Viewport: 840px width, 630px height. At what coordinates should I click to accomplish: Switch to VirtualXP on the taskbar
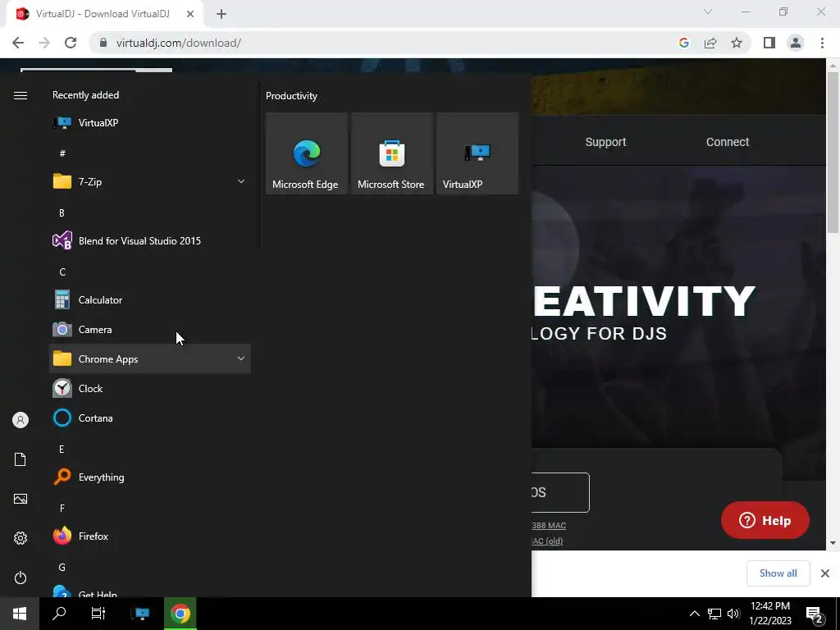click(141, 614)
